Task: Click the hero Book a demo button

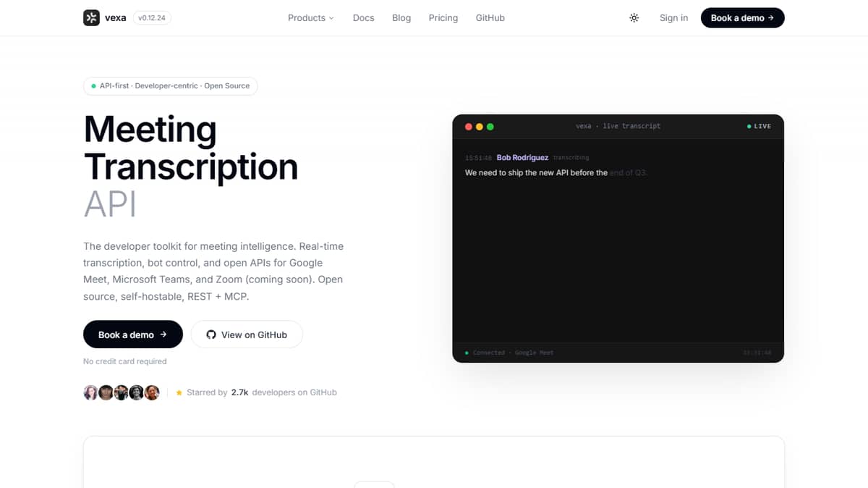Action: coord(133,335)
